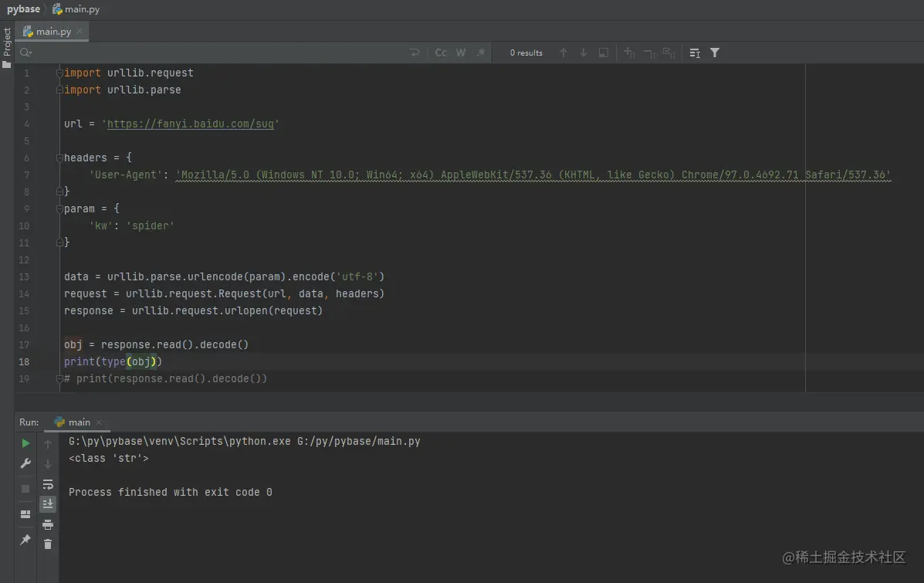The image size is (924, 583).
Task: Toggle scroll to end in run console
Action: 48,504
